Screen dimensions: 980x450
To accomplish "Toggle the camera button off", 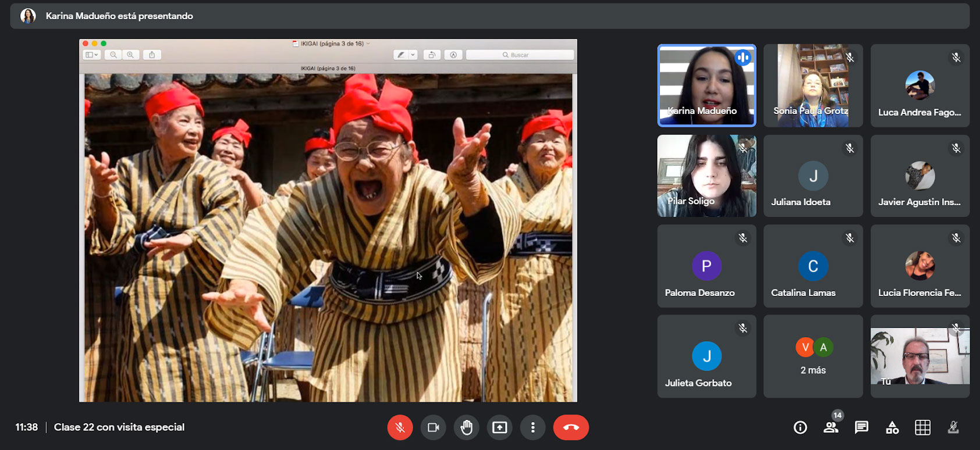I will click(433, 427).
